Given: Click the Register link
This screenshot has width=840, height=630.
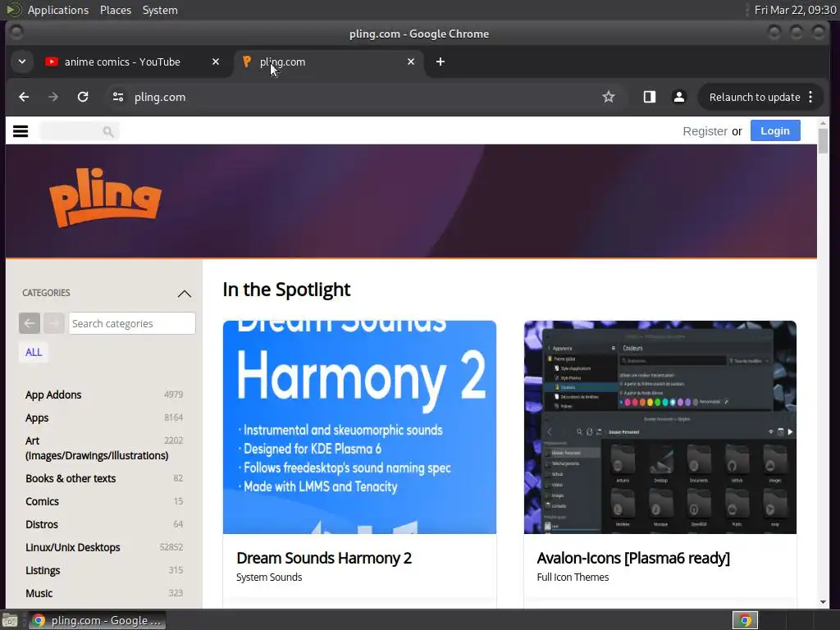Looking at the screenshot, I should click(x=705, y=131).
